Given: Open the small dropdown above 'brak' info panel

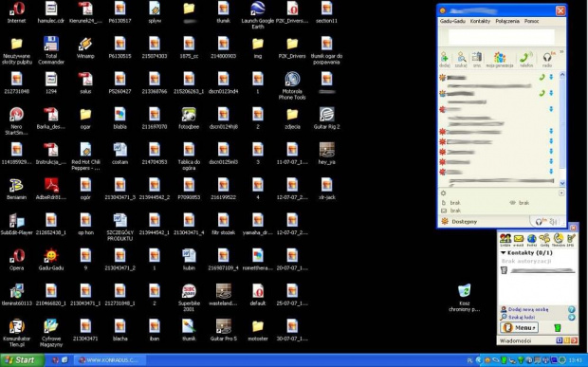Looking at the screenshot, I should (x=561, y=193).
